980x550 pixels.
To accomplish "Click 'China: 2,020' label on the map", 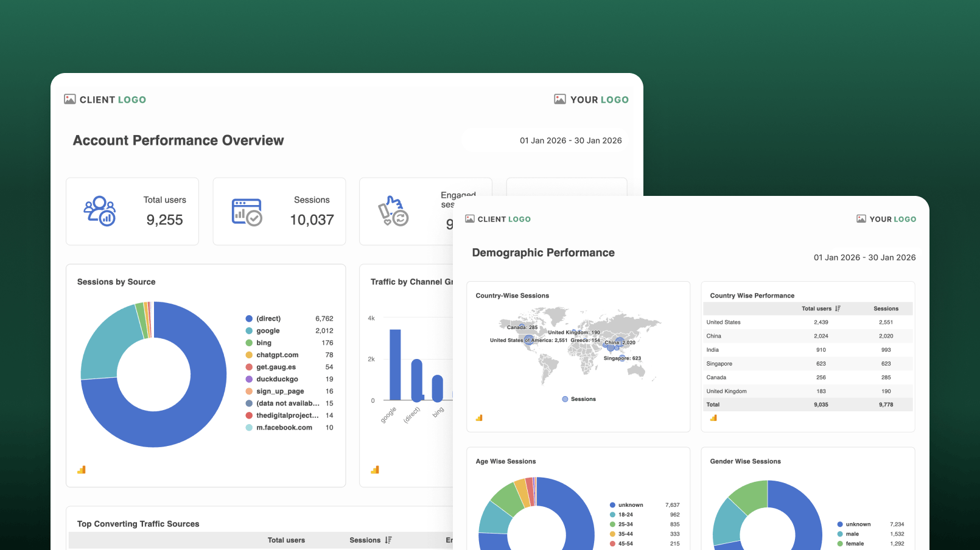I will pos(620,343).
